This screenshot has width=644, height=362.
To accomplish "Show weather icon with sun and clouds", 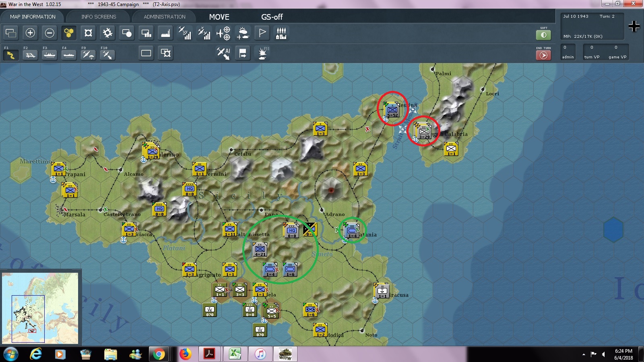I will coord(243,33).
